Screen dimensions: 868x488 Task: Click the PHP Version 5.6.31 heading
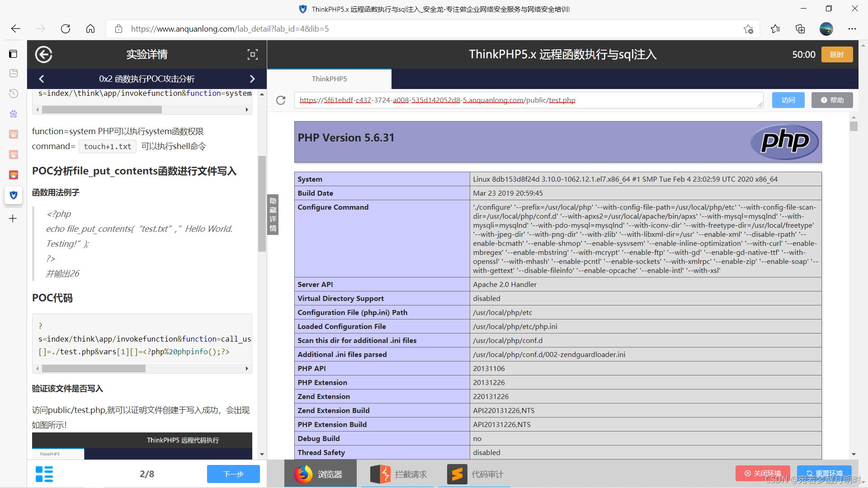click(346, 138)
